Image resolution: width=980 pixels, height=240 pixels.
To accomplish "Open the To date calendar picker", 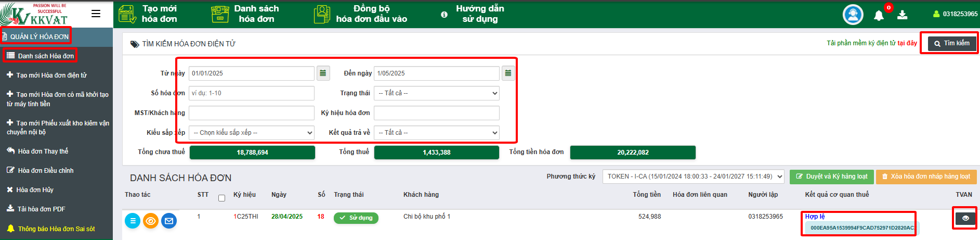I will pos(508,73).
